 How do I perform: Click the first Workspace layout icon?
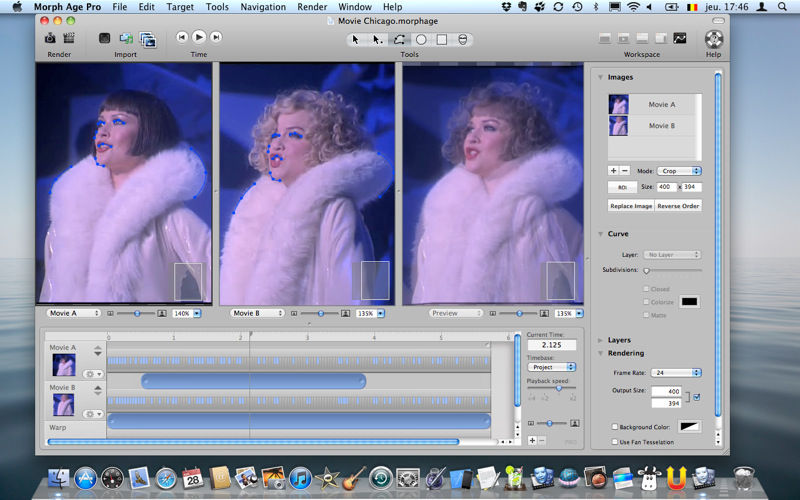605,38
